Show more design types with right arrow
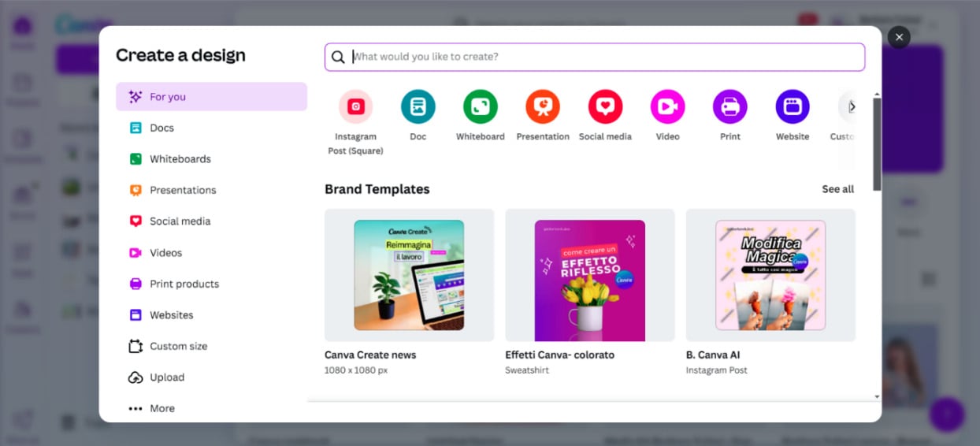Image resolution: width=980 pixels, height=446 pixels. coord(851,106)
